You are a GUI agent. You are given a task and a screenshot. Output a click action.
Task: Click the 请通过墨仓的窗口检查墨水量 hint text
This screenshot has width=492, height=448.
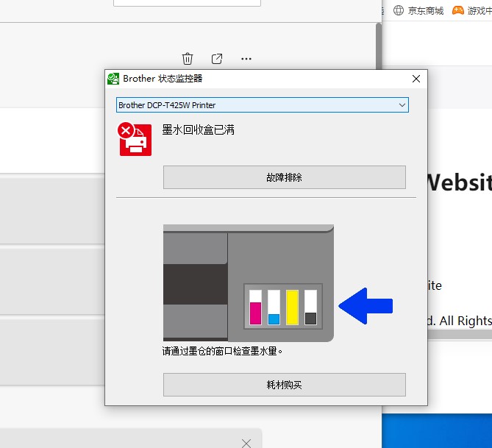coord(223,351)
